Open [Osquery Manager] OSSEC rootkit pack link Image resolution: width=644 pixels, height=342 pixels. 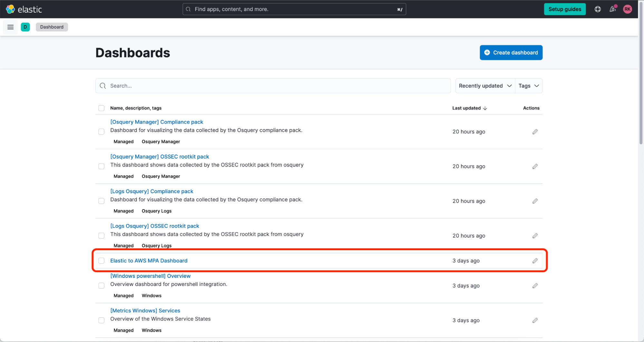point(159,157)
